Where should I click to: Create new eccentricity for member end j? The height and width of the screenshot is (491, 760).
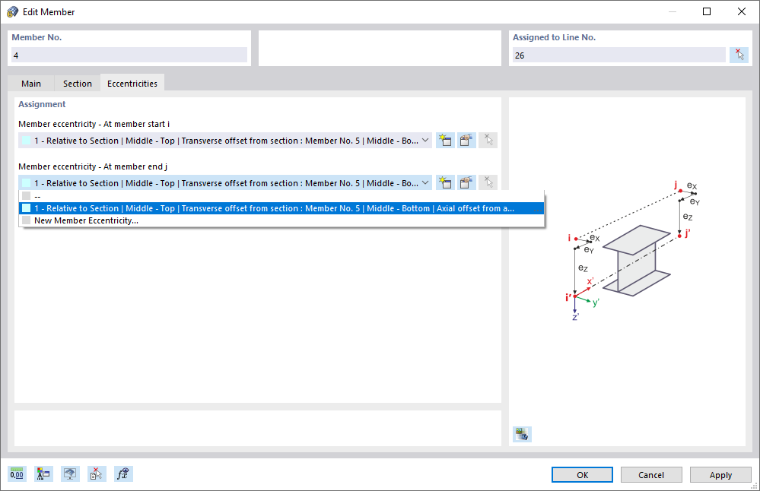point(445,183)
